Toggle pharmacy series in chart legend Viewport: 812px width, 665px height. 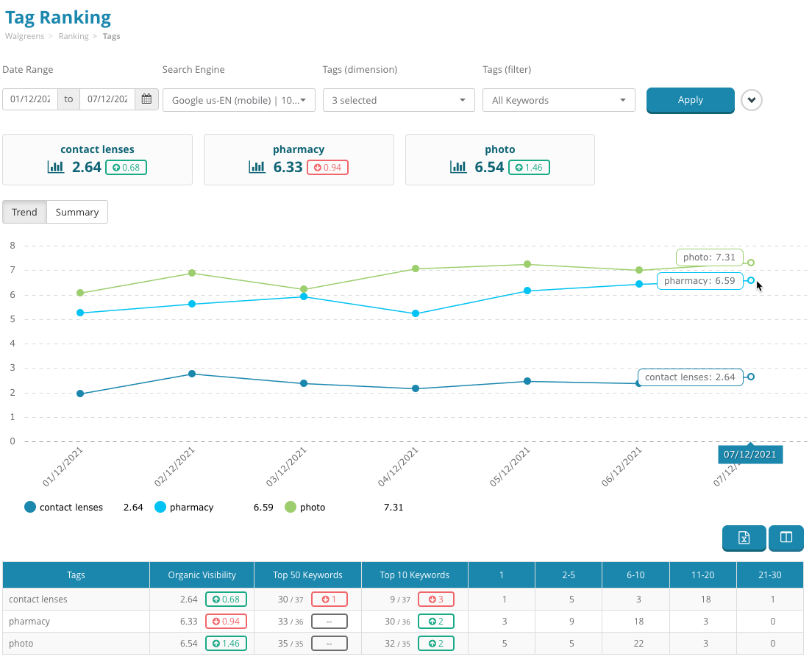tap(184, 507)
